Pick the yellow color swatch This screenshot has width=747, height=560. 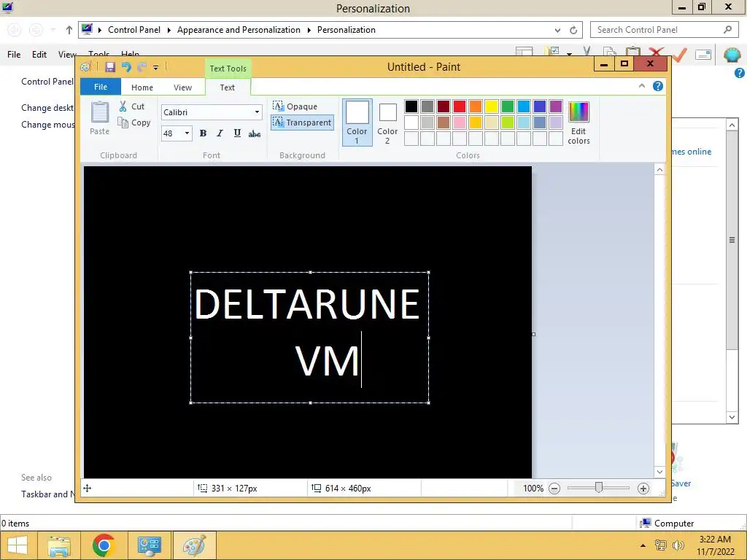(492, 106)
